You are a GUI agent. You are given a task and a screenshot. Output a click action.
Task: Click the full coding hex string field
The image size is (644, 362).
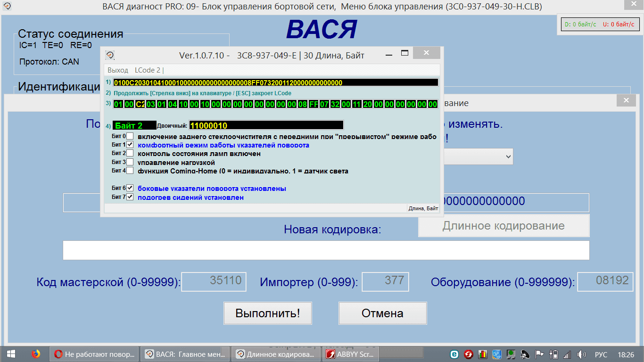tap(275, 82)
